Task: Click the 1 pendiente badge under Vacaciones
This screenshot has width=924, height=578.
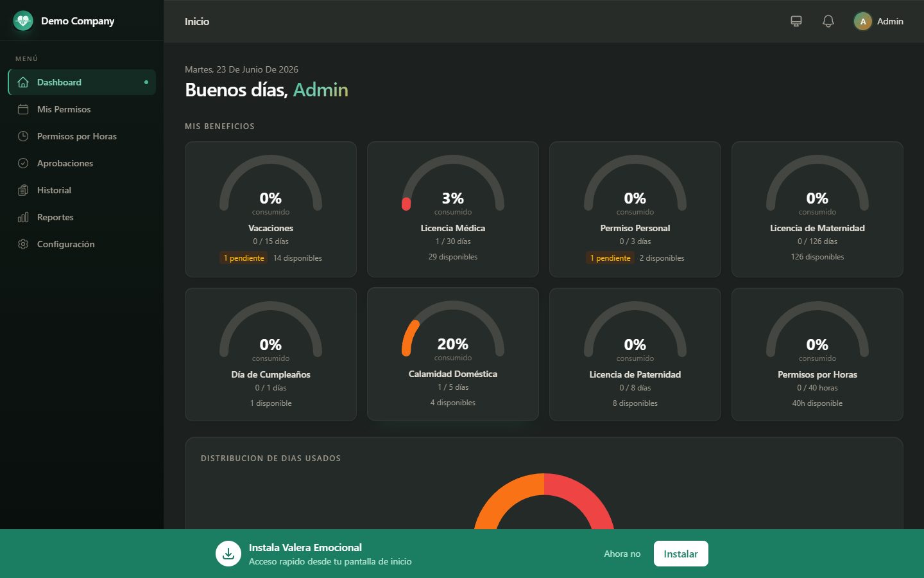Action: tap(244, 258)
